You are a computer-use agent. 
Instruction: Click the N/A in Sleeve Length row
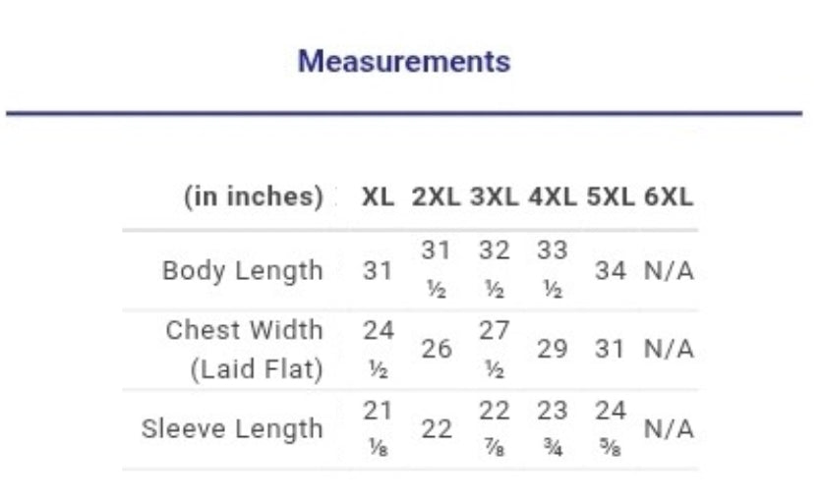coord(669,429)
